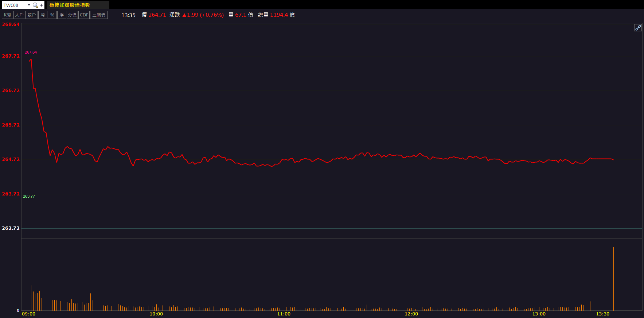Enable the 均 average line button

point(43,15)
